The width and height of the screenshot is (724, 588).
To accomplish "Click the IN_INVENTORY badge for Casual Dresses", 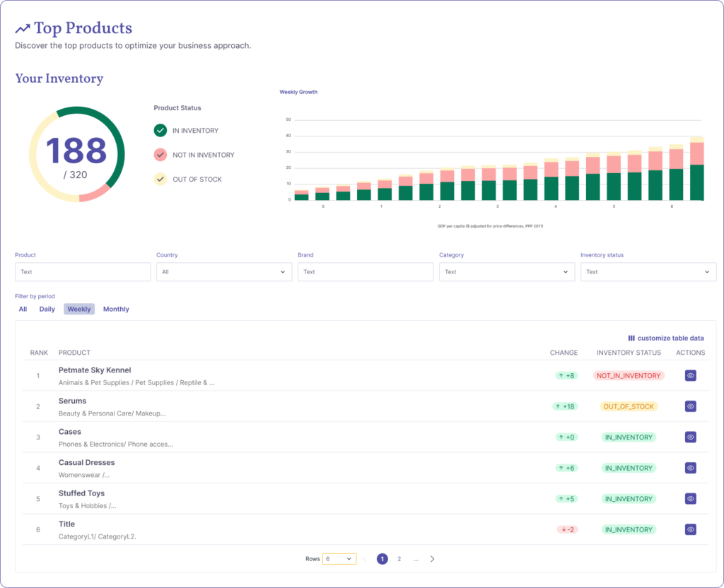I will tap(629, 468).
